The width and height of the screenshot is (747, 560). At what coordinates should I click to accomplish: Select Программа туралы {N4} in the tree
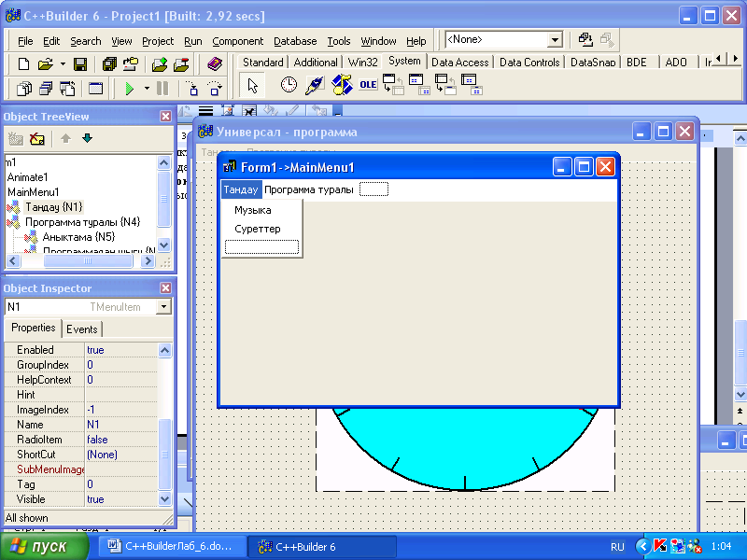pyautogui.click(x=82, y=222)
